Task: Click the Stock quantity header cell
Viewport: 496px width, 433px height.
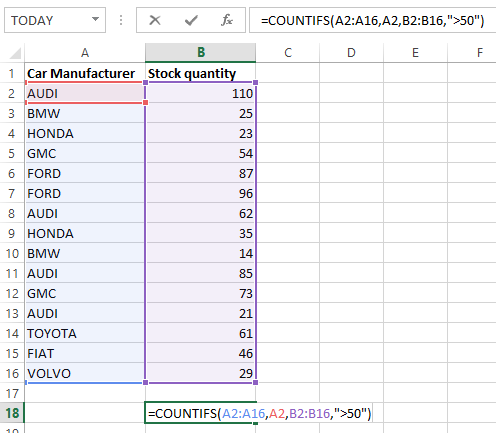Action: click(x=201, y=73)
